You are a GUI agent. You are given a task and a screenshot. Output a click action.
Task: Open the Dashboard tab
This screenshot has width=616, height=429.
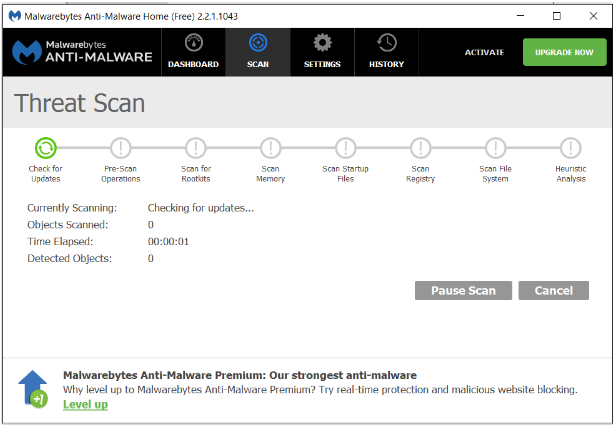(193, 52)
